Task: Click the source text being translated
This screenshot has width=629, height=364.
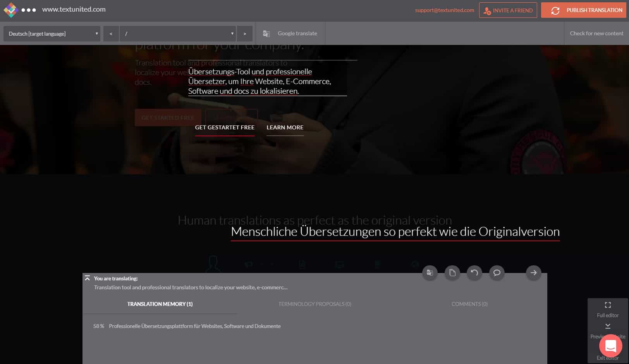Action: (x=191, y=287)
